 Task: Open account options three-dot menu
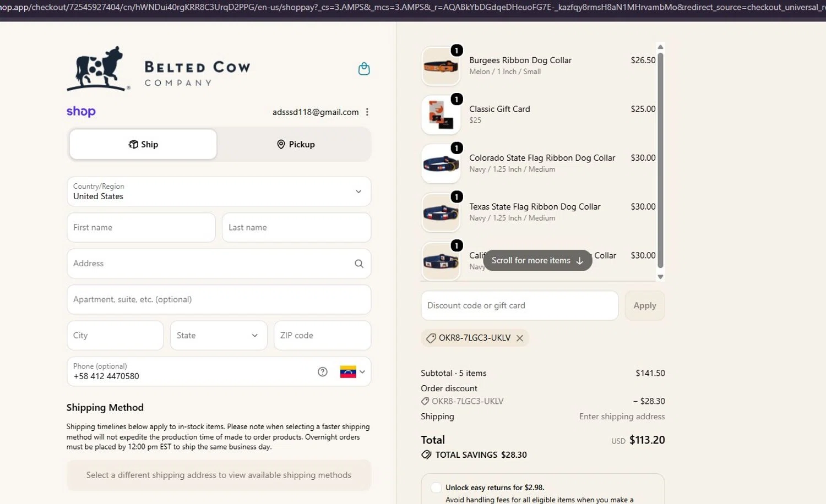tap(367, 112)
